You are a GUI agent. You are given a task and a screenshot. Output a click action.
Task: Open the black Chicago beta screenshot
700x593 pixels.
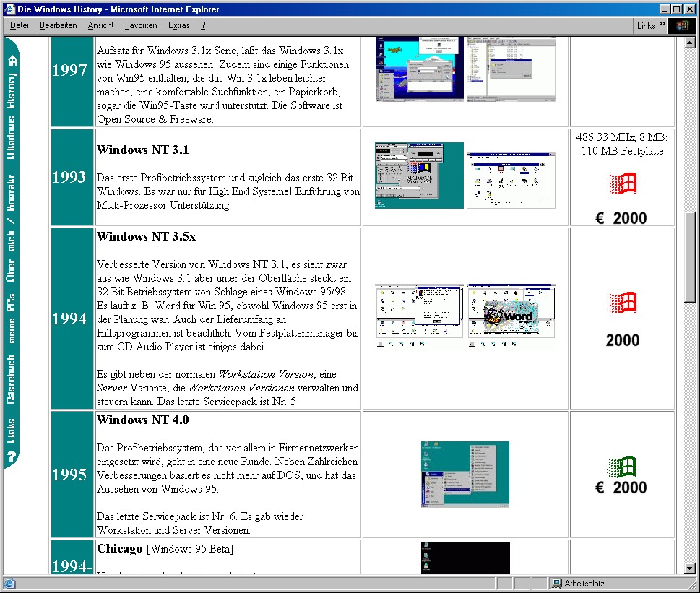point(465,558)
